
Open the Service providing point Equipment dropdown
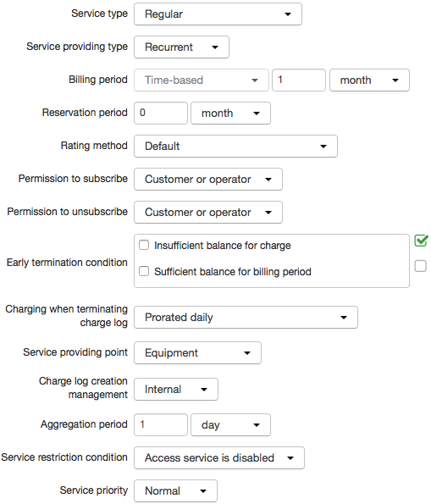point(197,353)
